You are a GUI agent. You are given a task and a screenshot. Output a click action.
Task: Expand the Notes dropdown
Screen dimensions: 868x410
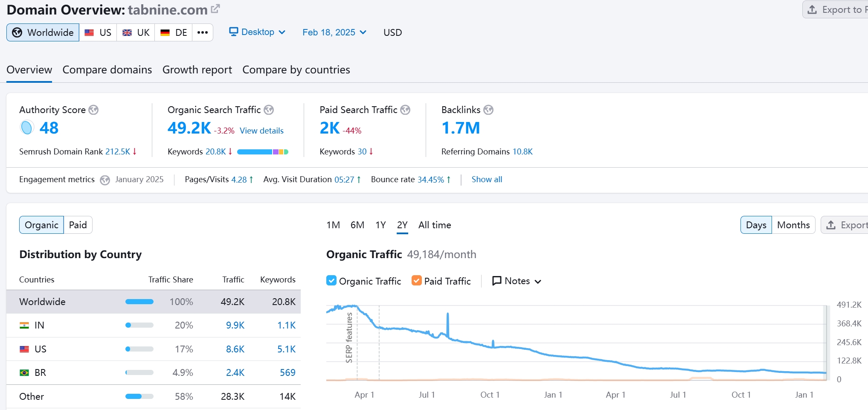pos(517,281)
